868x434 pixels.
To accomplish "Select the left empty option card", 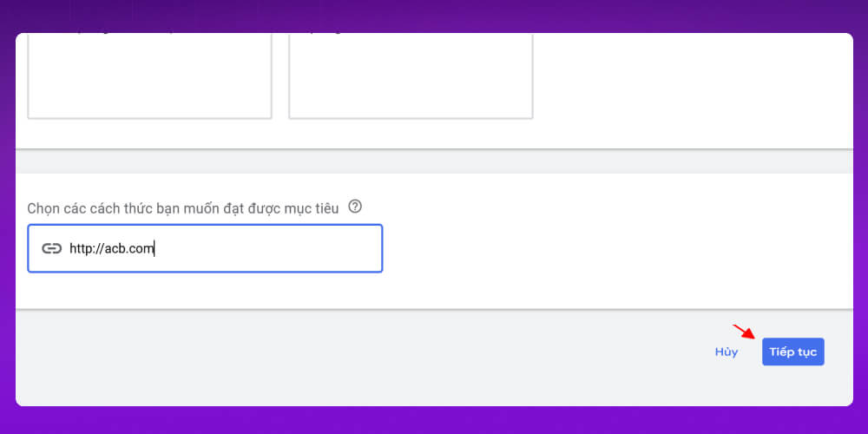I will tap(149, 78).
